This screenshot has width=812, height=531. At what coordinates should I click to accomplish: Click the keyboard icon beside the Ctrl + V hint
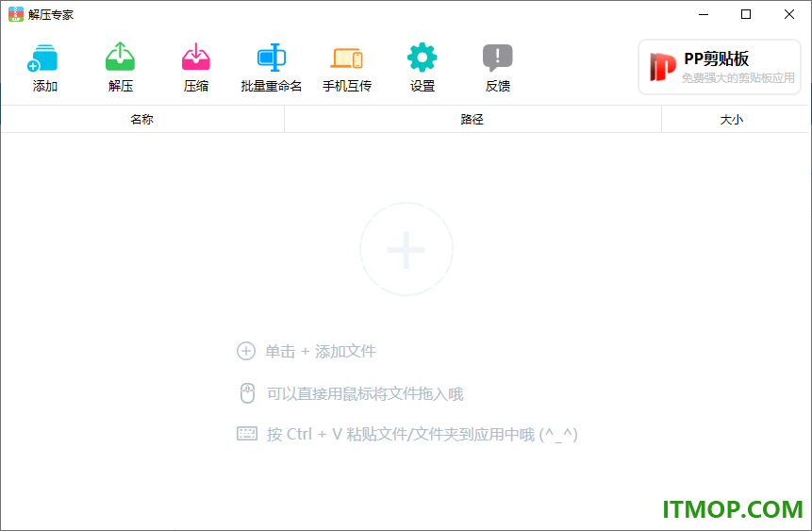pos(247,434)
